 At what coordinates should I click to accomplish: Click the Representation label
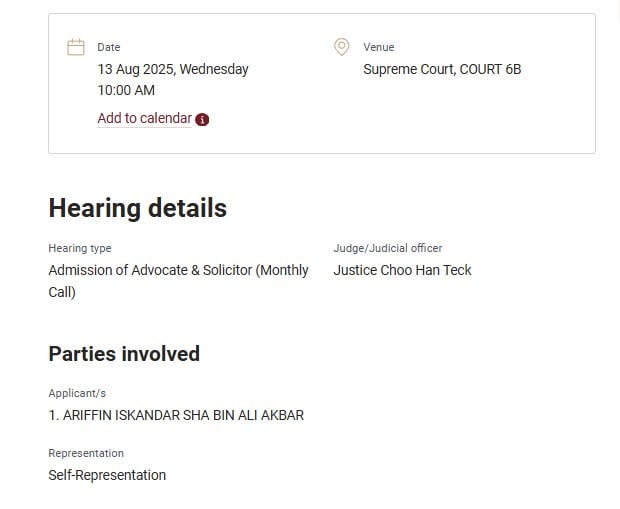coord(86,453)
